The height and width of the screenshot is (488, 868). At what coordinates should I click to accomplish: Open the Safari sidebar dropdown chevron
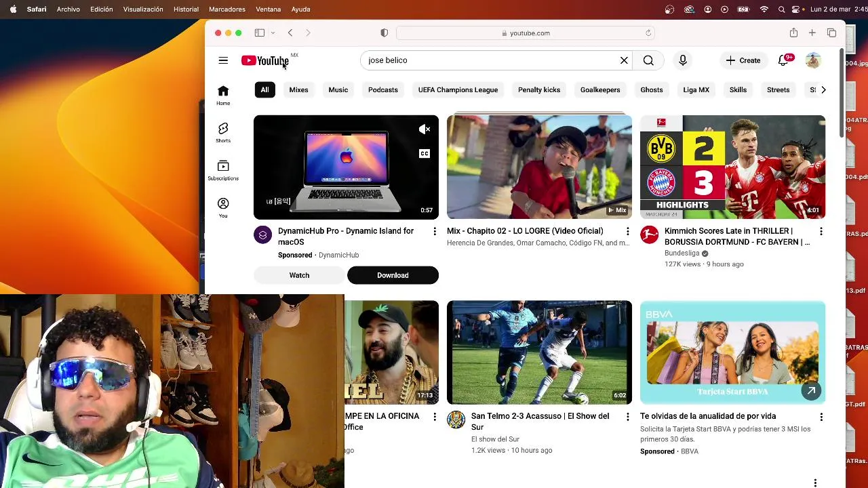[x=273, y=33]
